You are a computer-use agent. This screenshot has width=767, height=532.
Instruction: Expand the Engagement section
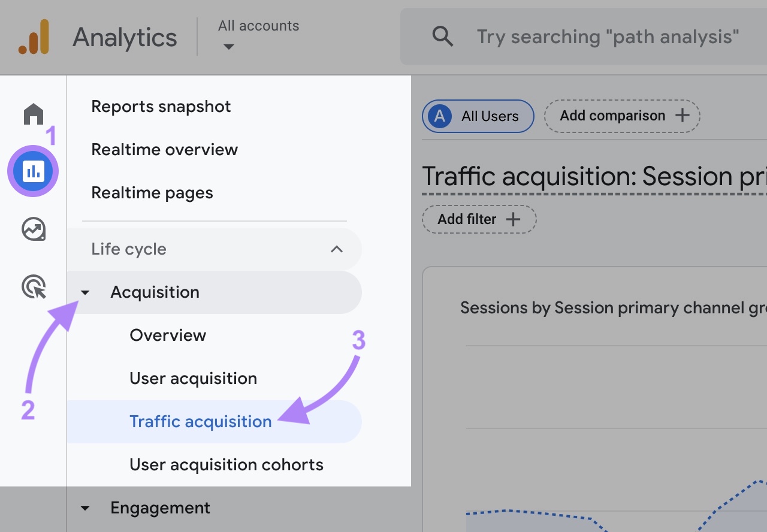(x=85, y=508)
